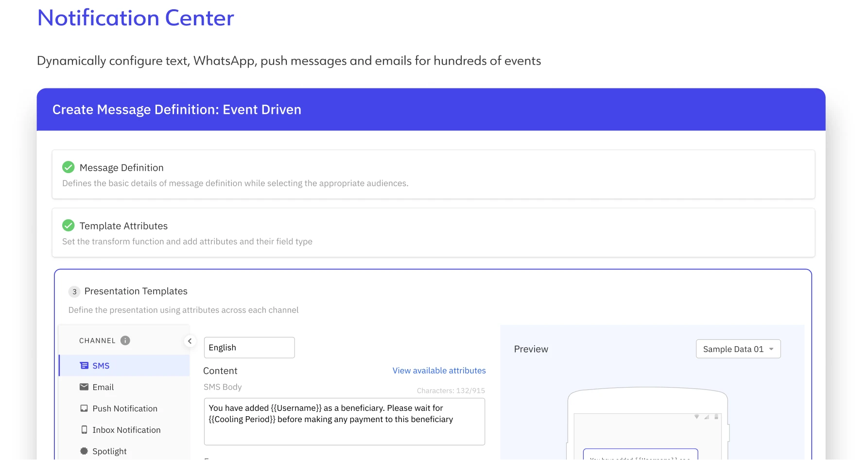This screenshot has width=868, height=460.
Task: Click the Push Notification icon
Action: tap(84, 408)
